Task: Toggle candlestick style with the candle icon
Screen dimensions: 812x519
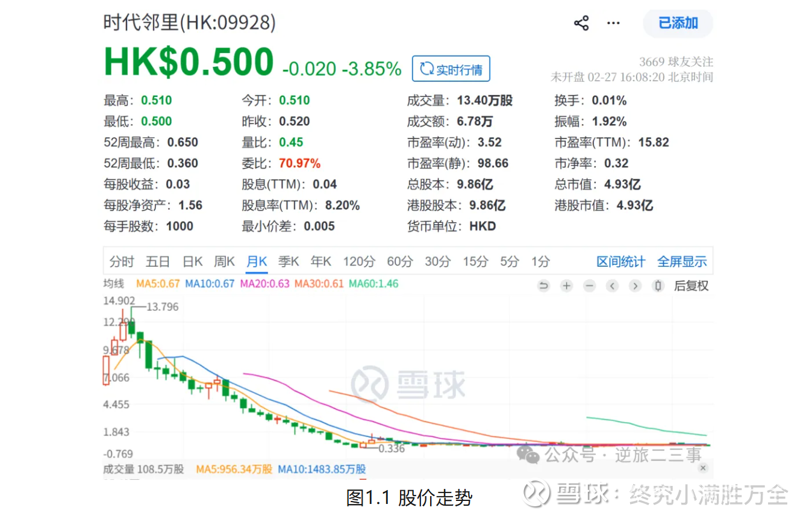Action: pyautogui.click(x=658, y=286)
